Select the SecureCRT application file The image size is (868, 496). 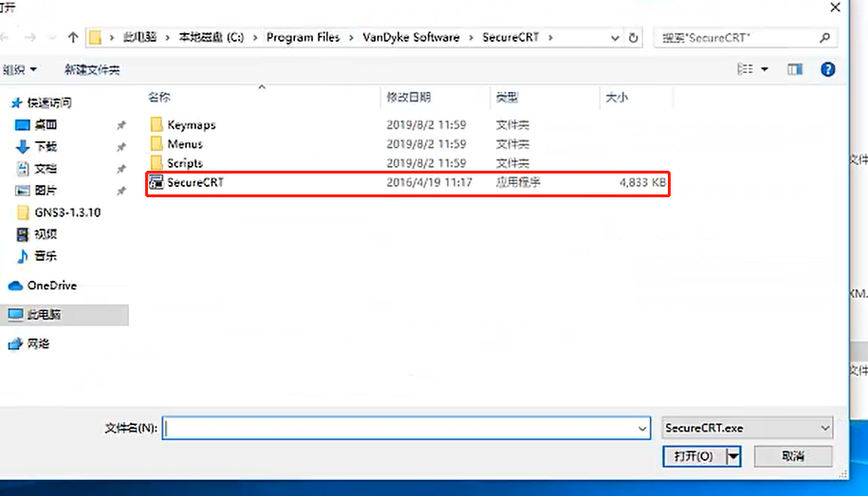(408, 183)
